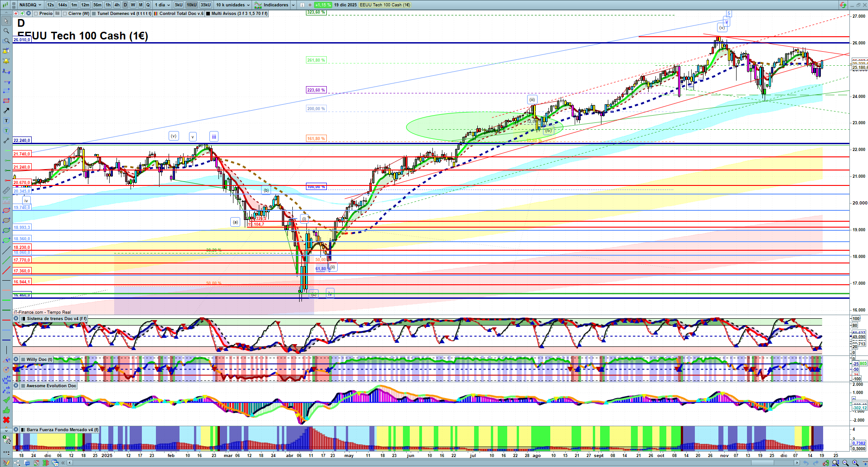Open the 1 día period dropdown
Image resolution: width=868 pixels, height=467 pixels.
(x=162, y=5)
